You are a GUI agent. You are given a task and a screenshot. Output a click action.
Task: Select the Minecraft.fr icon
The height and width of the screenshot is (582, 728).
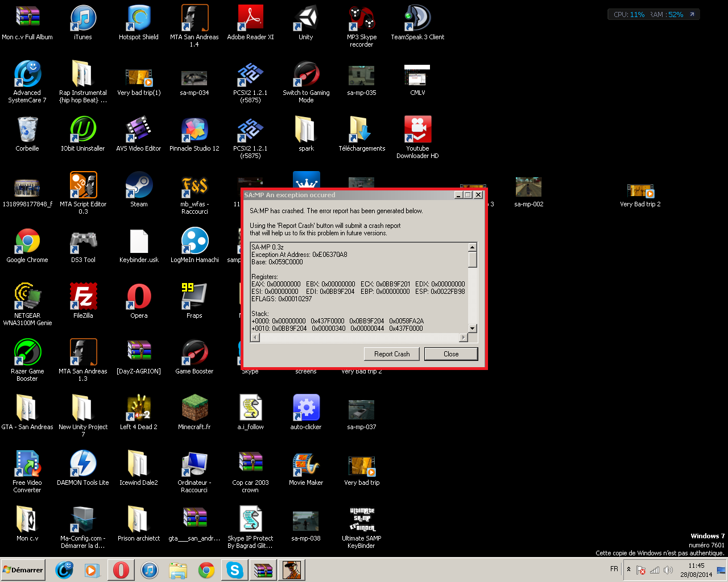click(195, 413)
